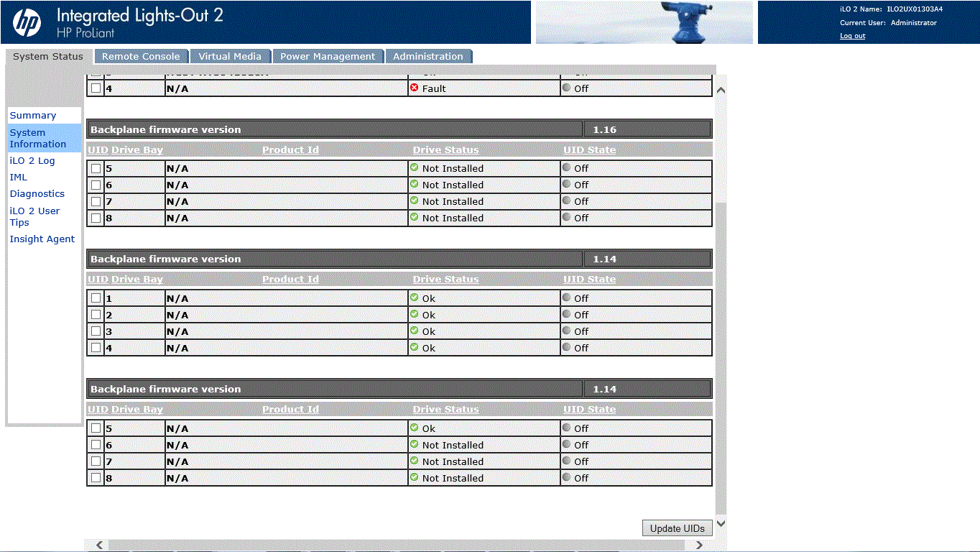
Task: Check bay 8 checkbox in last firmware 1.14 table
Action: pyautogui.click(x=96, y=478)
